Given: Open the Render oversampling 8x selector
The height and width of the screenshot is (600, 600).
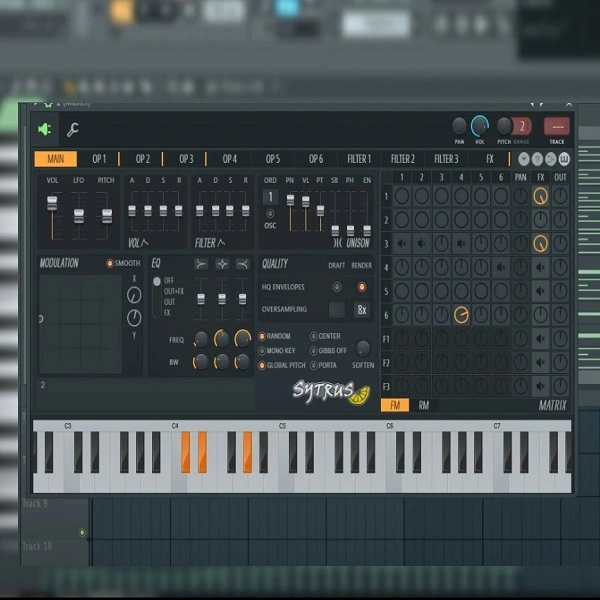Looking at the screenshot, I should click(362, 310).
